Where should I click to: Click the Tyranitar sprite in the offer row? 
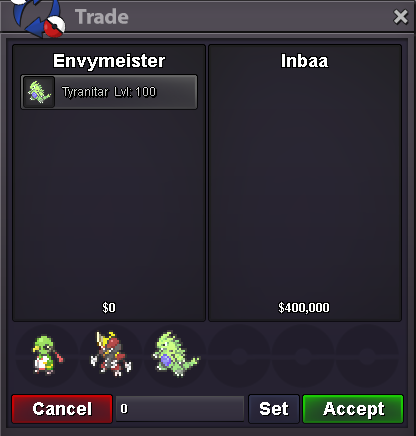coord(39,92)
